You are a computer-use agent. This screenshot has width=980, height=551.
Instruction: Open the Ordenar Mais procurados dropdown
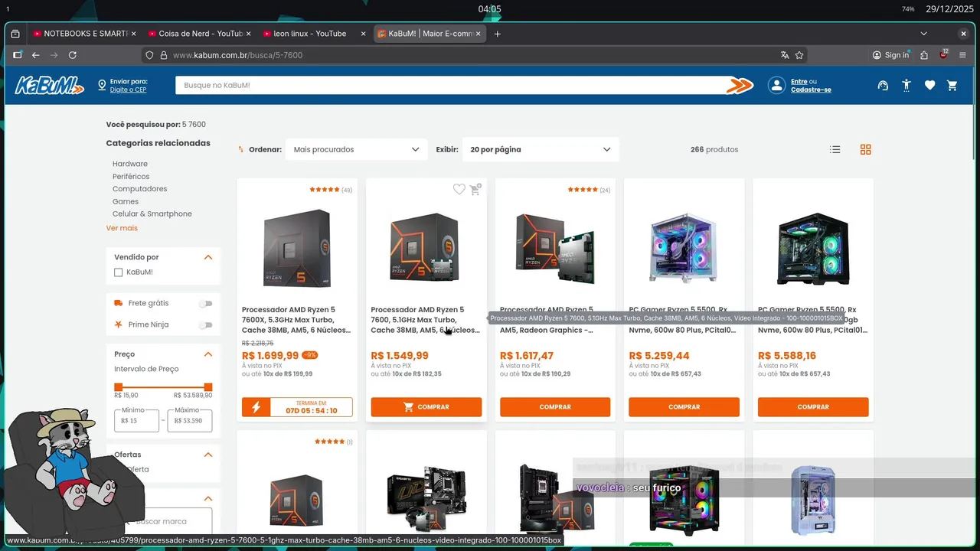coord(356,149)
